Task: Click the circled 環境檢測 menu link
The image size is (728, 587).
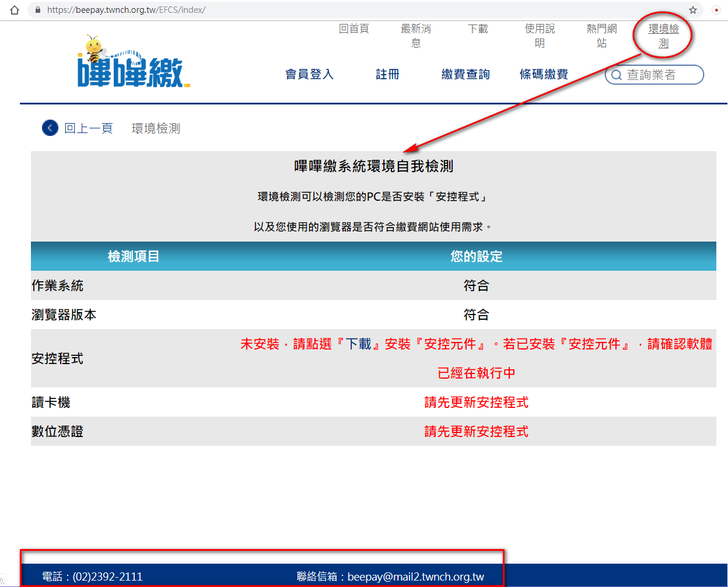Action: (663, 36)
